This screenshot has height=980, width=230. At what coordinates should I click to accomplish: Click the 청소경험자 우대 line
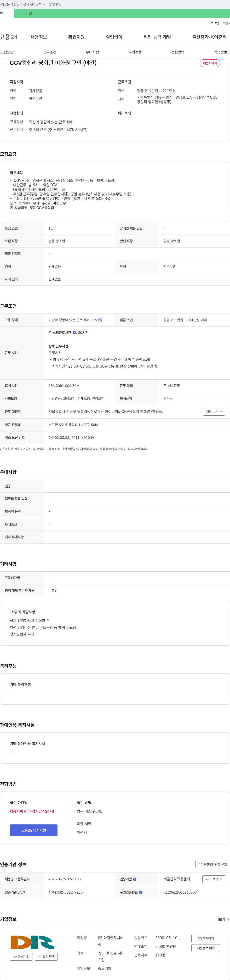point(22,634)
